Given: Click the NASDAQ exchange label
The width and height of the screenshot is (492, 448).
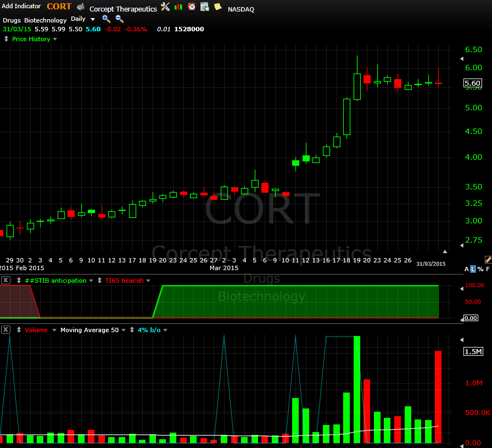Looking at the screenshot, I should [x=241, y=9].
